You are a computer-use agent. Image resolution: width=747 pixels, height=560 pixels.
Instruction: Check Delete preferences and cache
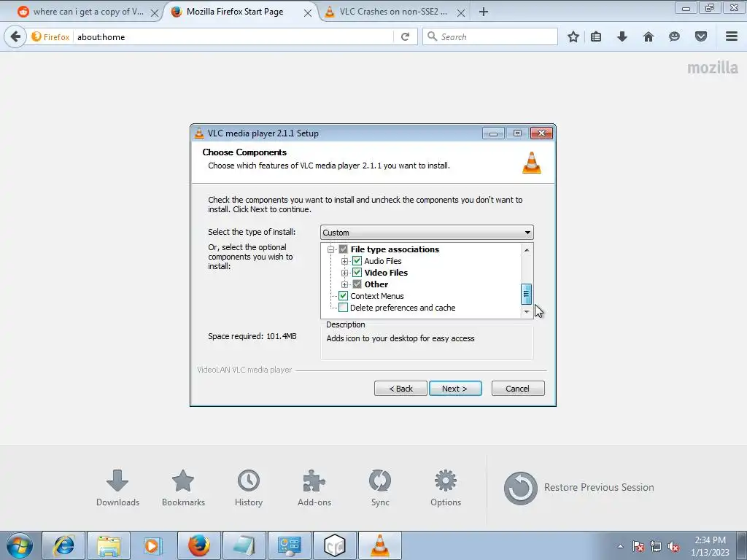343,308
